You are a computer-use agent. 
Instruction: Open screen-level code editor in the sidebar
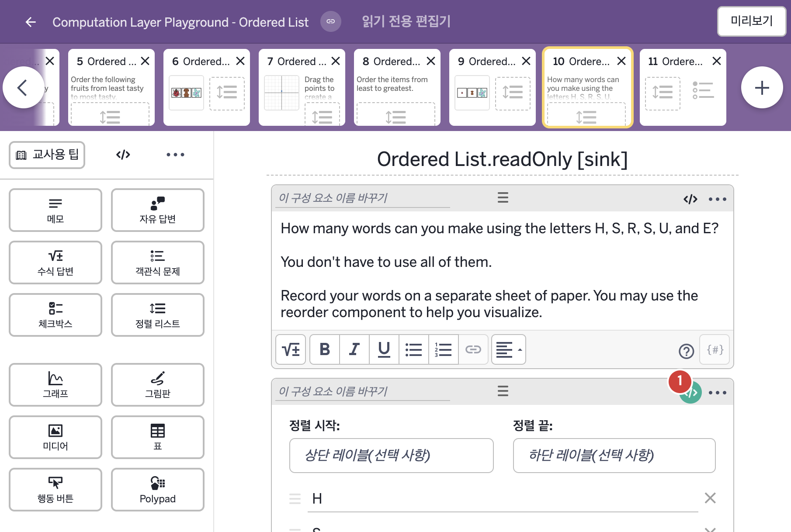click(123, 155)
